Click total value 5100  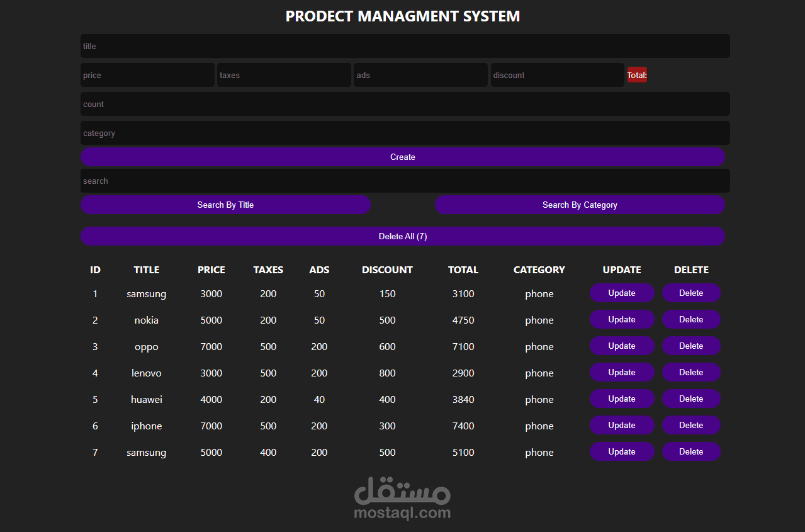(463, 452)
